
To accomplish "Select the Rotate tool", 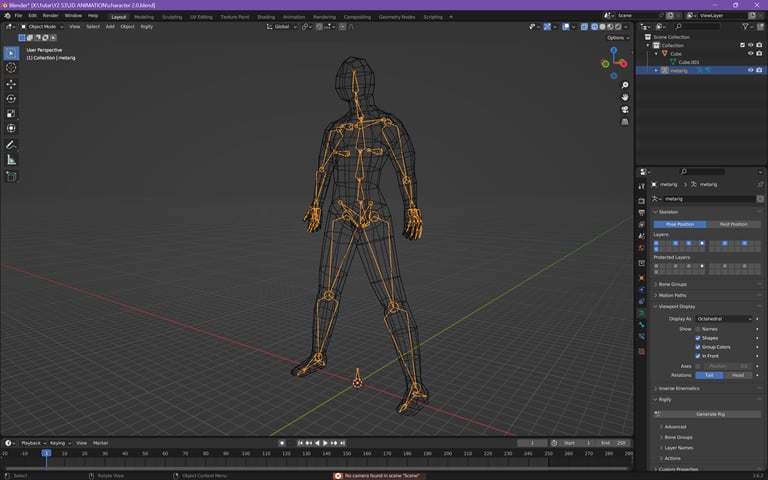I will tap(11, 99).
